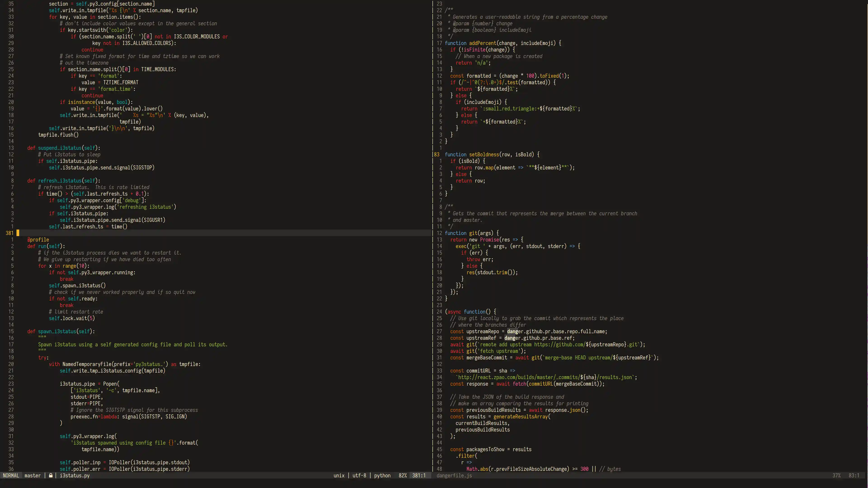Screen dimensions: 868x488
Task: Click the python filetype indicator
Action: click(x=382, y=476)
